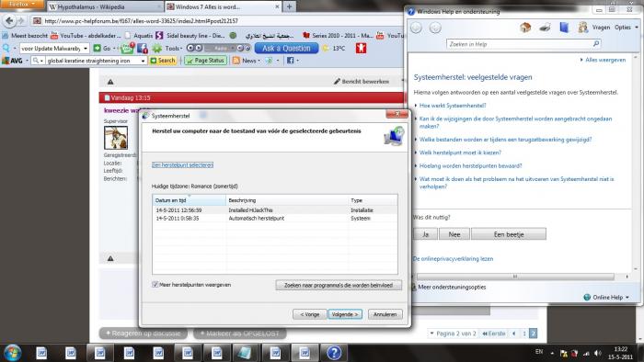Answer Nee to Was dit nuttig

point(454,234)
